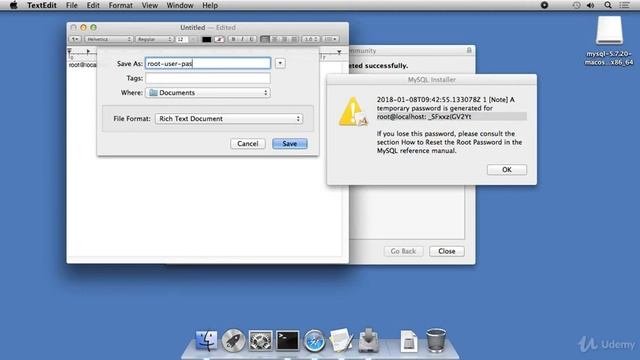Open the Format menu
This screenshot has height=360, width=640.
(x=120, y=5)
